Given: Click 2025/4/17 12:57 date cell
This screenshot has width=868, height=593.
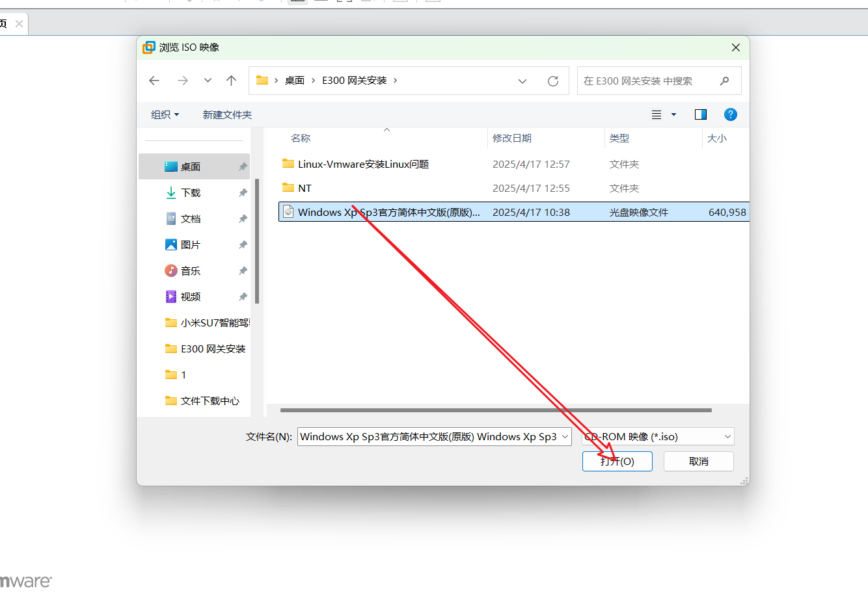Looking at the screenshot, I should click(531, 164).
